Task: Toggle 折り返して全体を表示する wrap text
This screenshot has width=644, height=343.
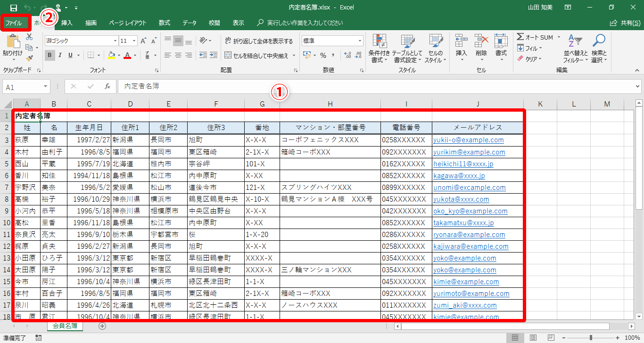Action: point(259,41)
